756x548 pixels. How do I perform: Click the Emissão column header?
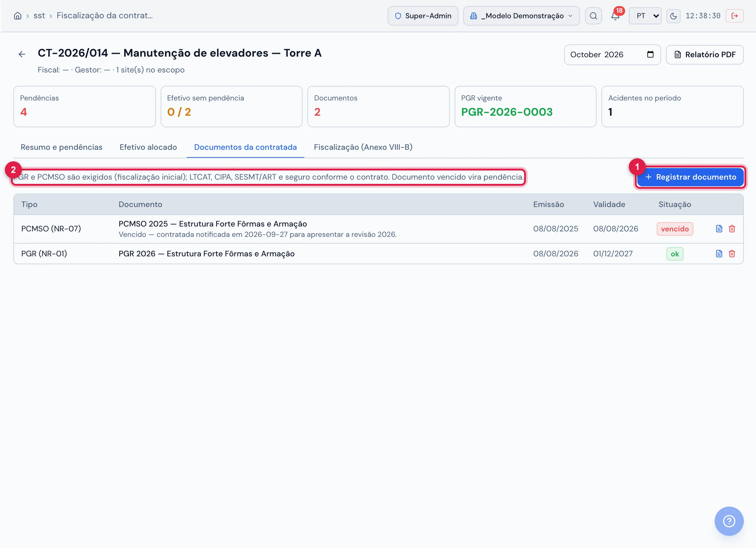(548, 205)
